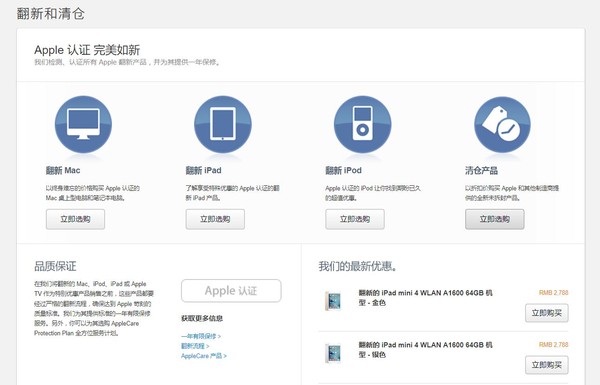Open iPad mini 4 64GB 银色 product title
Screen dimensions: 600x385
point(426,350)
